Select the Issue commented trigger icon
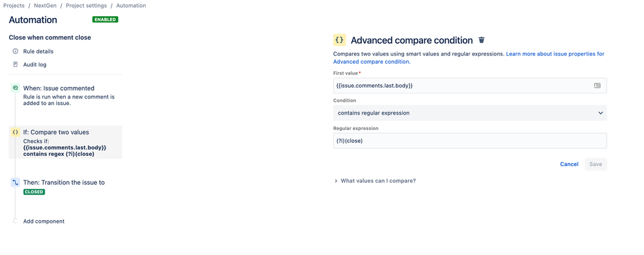 point(15,88)
